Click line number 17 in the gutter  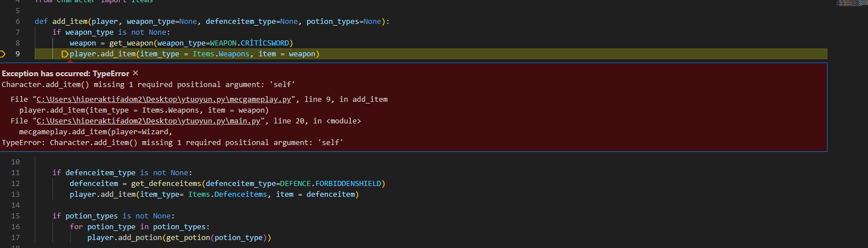[x=16, y=237]
